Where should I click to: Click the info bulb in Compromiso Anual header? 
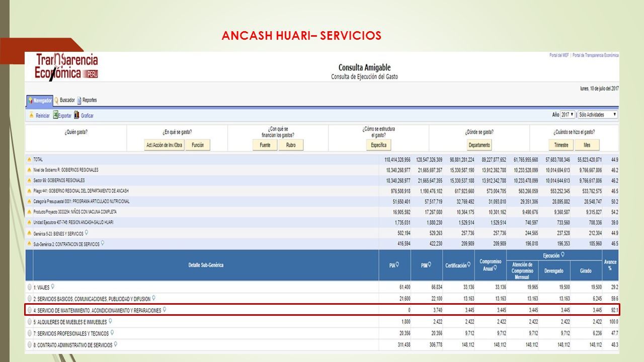pyautogui.click(x=496, y=268)
